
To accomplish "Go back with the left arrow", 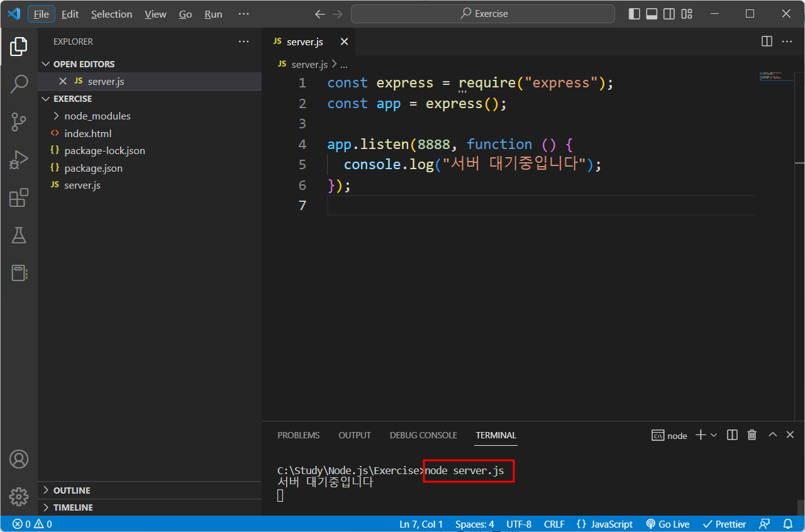I will click(x=320, y=14).
